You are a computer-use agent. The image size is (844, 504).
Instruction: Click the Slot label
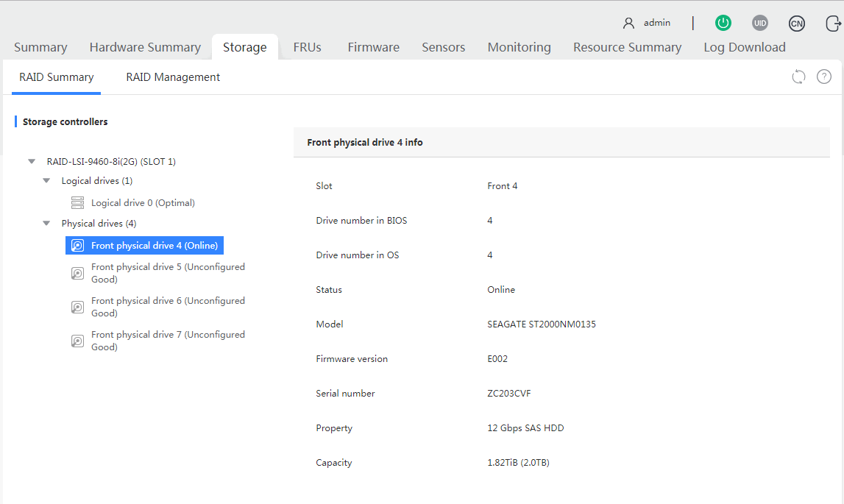pyautogui.click(x=324, y=185)
